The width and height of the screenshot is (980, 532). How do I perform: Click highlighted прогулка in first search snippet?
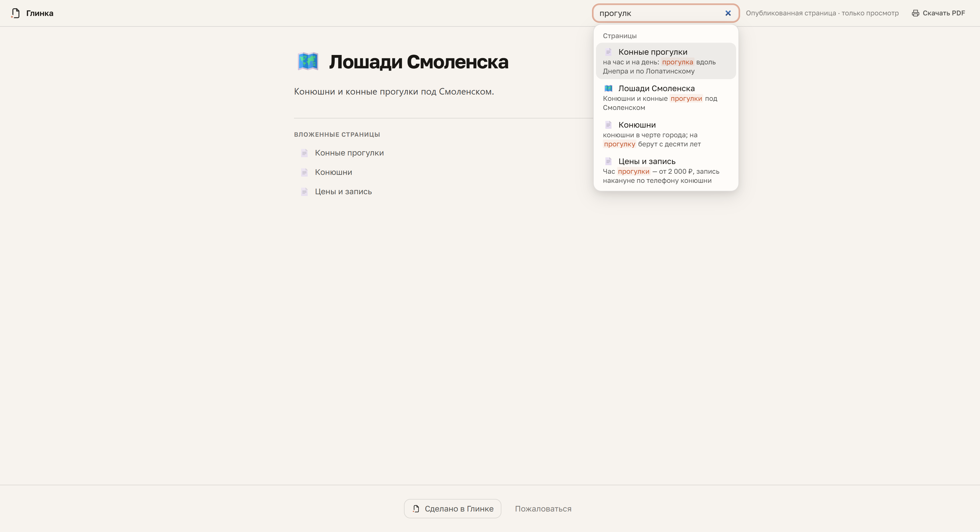(x=677, y=62)
